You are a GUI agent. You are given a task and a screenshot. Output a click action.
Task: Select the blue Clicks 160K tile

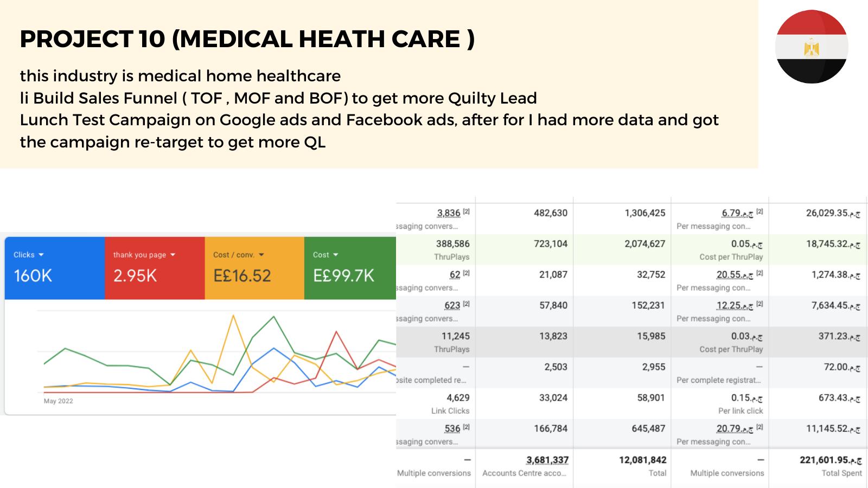(55, 268)
